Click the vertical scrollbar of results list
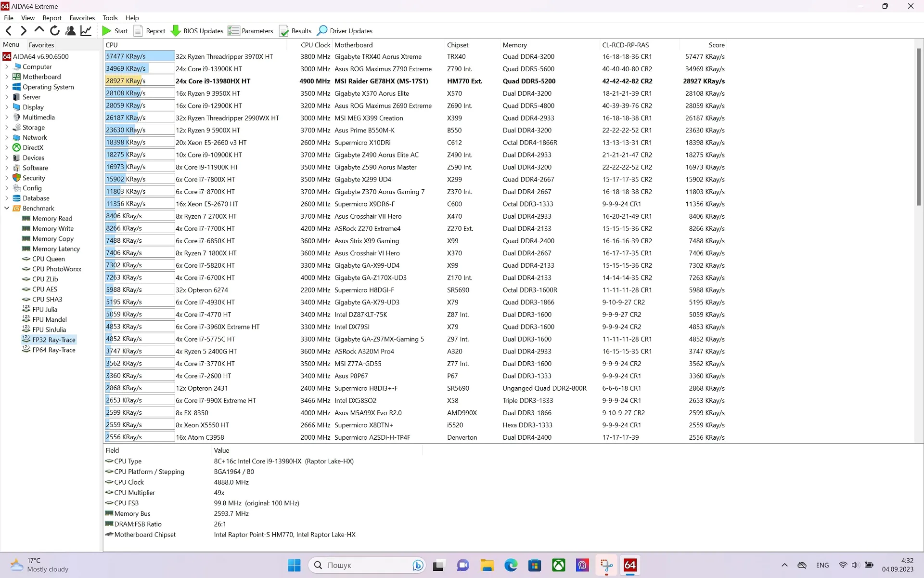 click(919, 126)
